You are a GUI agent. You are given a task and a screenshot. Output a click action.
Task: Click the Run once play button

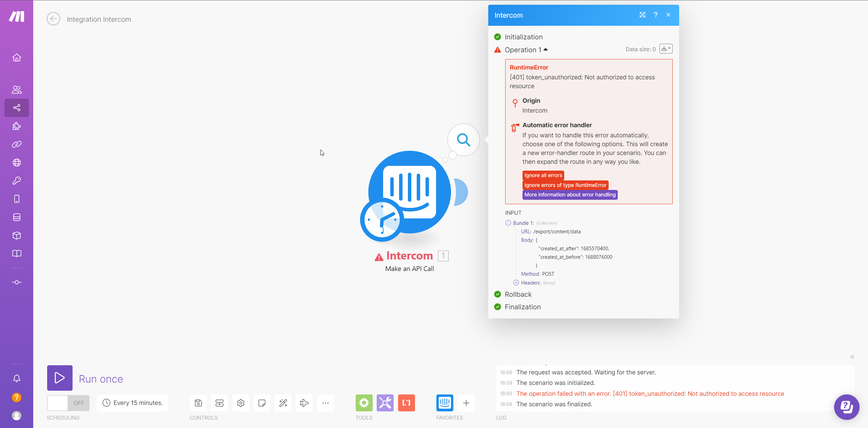coord(60,378)
